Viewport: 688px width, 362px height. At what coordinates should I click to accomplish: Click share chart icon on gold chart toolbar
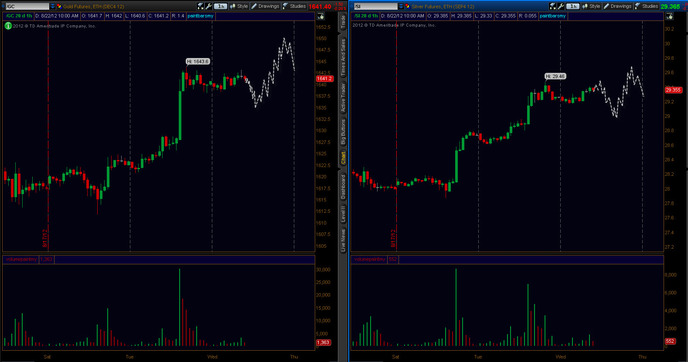(201, 6)
